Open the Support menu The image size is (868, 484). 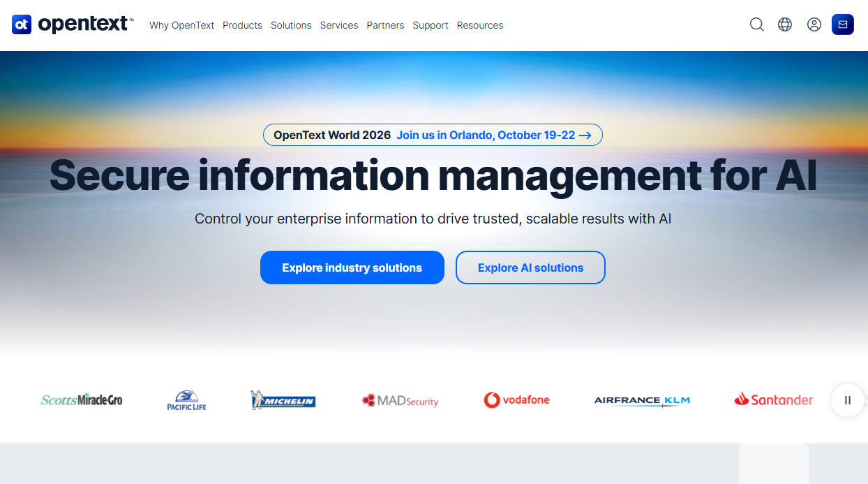tap(431, 25)
